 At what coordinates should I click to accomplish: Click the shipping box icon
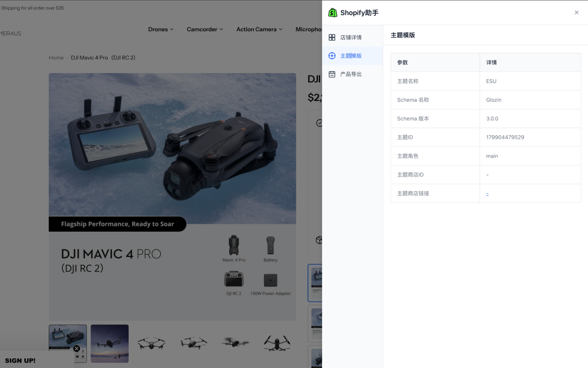(x=319, y=240)
